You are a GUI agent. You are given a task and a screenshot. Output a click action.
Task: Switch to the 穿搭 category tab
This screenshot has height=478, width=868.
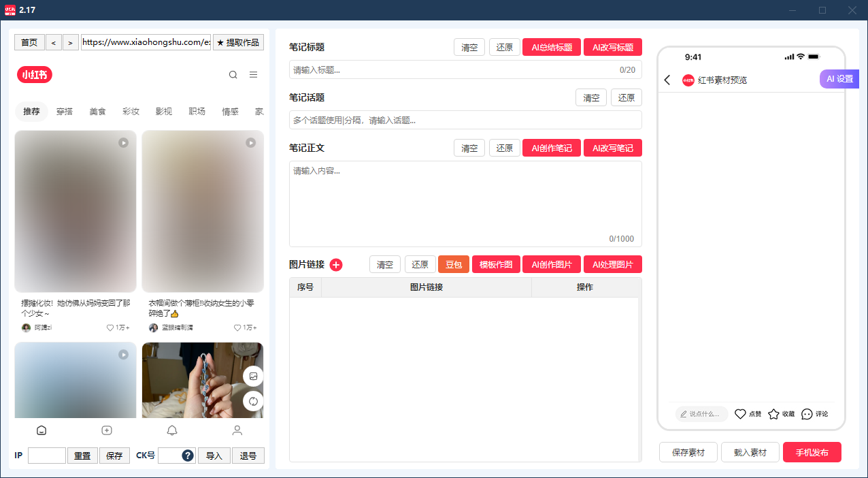click(x=64, y=111)
